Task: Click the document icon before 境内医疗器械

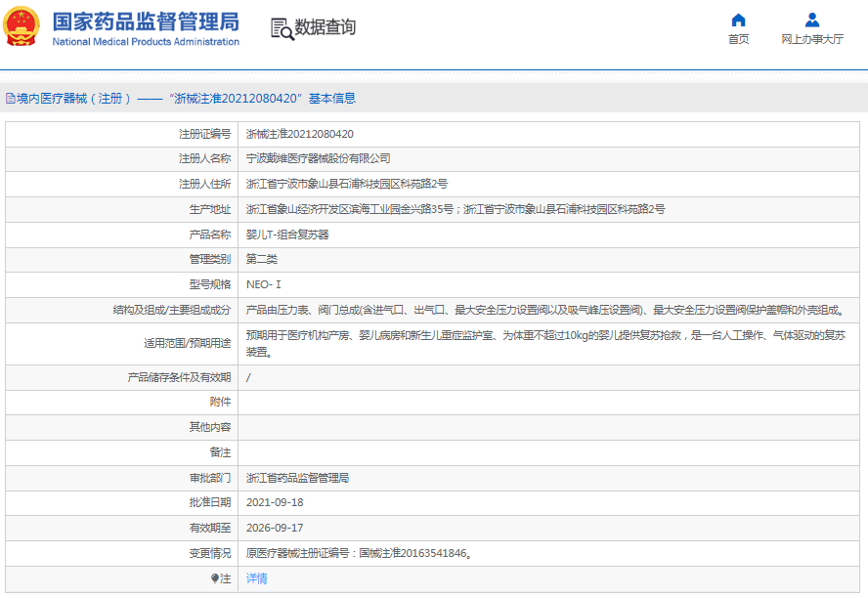Action: (x=10, y=98)
